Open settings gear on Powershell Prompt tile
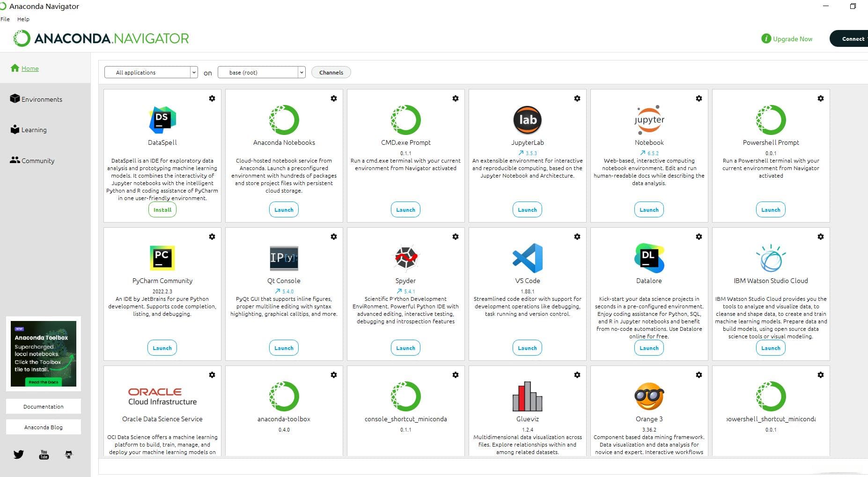This screenshot has width=868, height=477. point(821,98)
